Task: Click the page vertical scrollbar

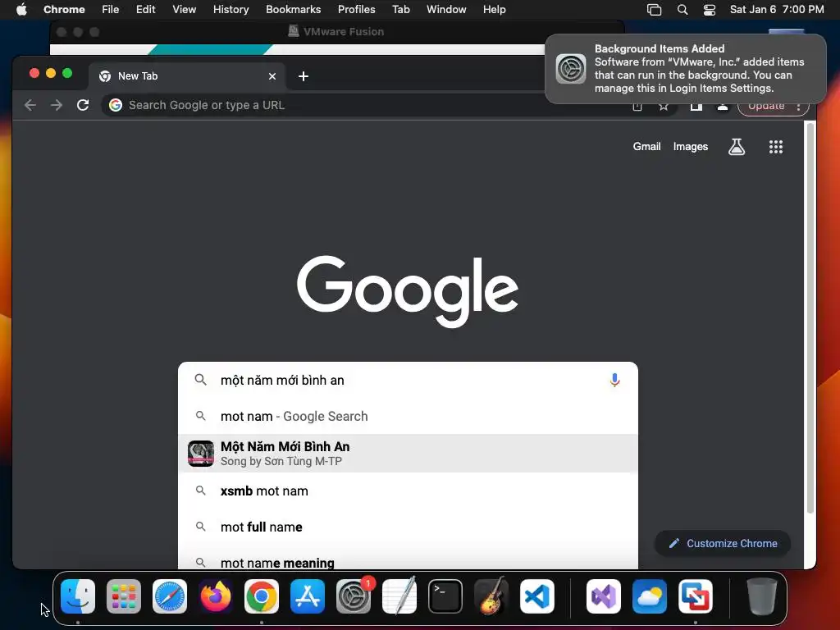Action: [x=810, y=318]
